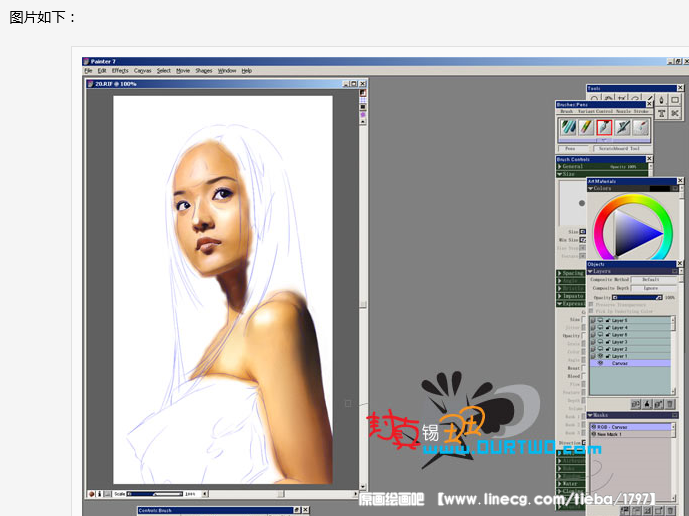Open the brush category drawer handle
This screenshot has width=689, height=516.
click(x=604, y=140)
